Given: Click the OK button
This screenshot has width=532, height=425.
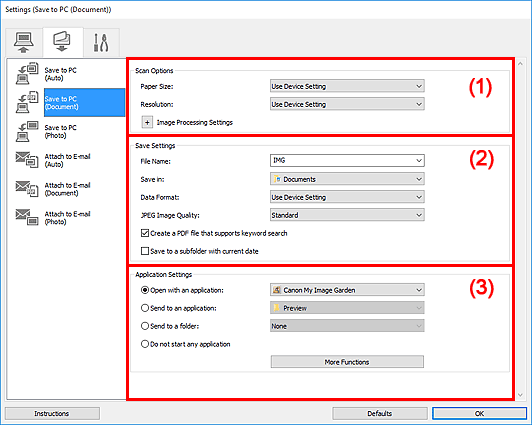Looking at the screenshot, I should click(479, 413).
